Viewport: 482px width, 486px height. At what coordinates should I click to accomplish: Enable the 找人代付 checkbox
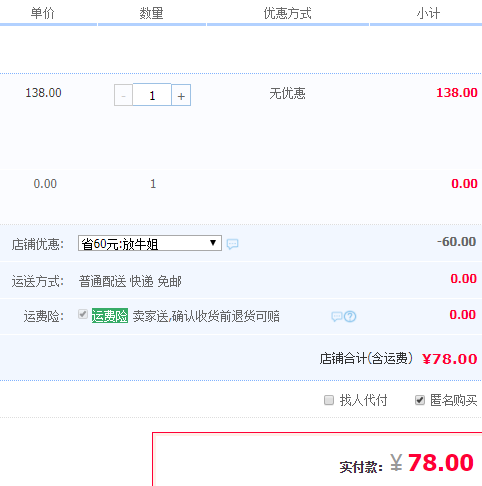click(329, 400)
